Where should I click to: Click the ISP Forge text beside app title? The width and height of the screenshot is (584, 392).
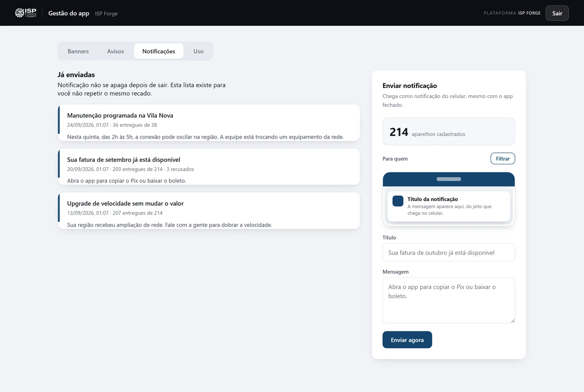106,14
